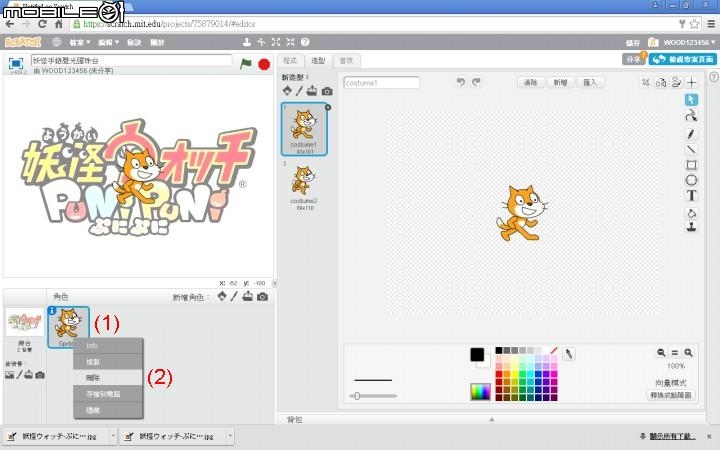720x450 pixels.
Task: Upload costume from file icon
Action: click(x=312, y=90)
